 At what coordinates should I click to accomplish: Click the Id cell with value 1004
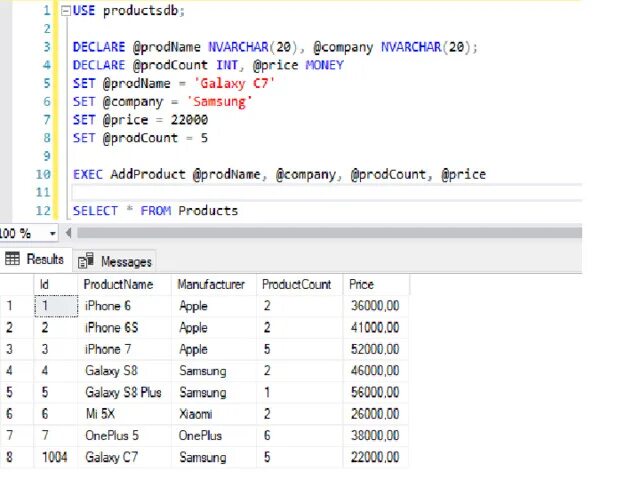click(56, 457)
